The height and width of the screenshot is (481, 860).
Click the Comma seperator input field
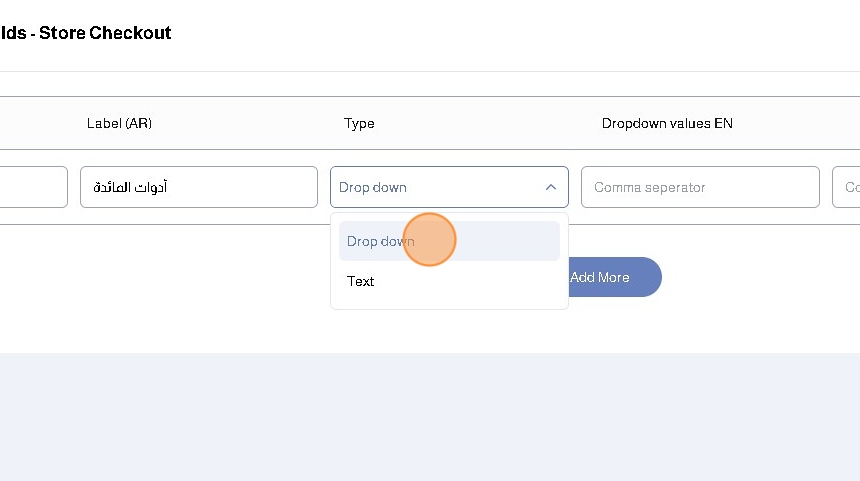(699, 187)
